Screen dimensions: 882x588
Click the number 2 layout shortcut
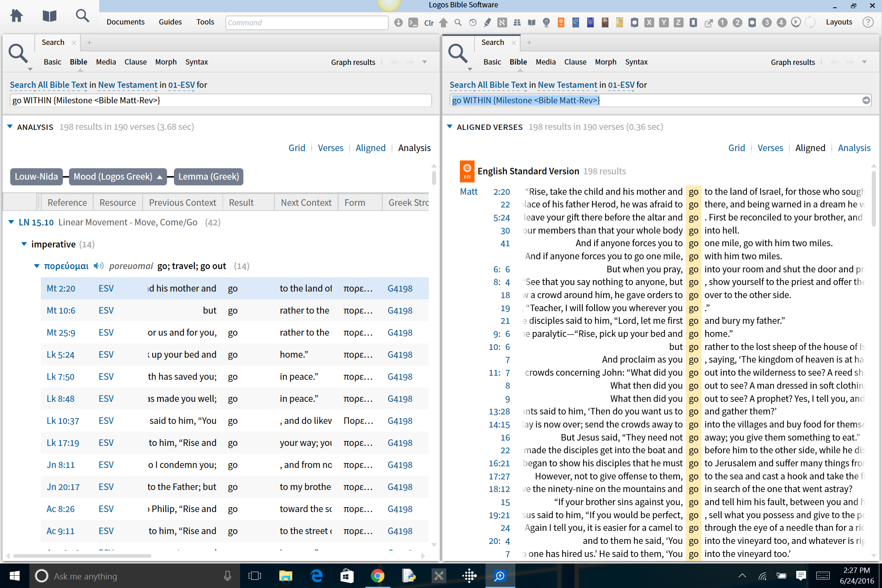pyautogui.click(x=737, y=22)
